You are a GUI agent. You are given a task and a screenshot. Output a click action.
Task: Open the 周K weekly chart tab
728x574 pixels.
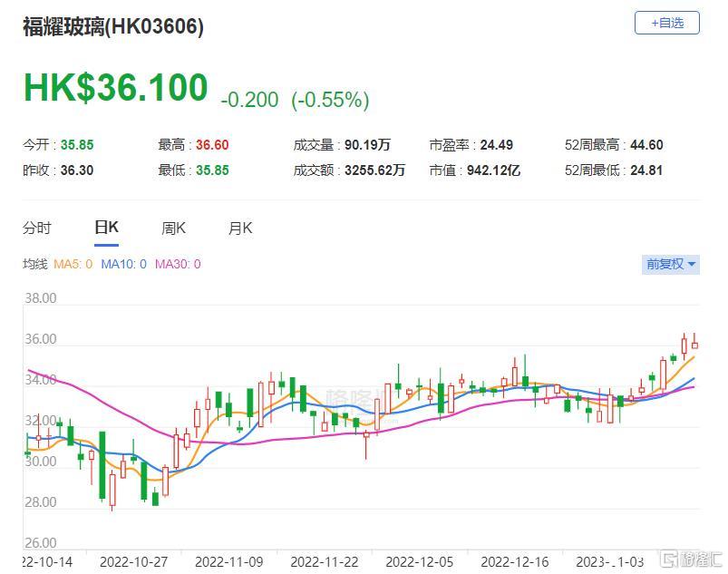click(173, 229)
